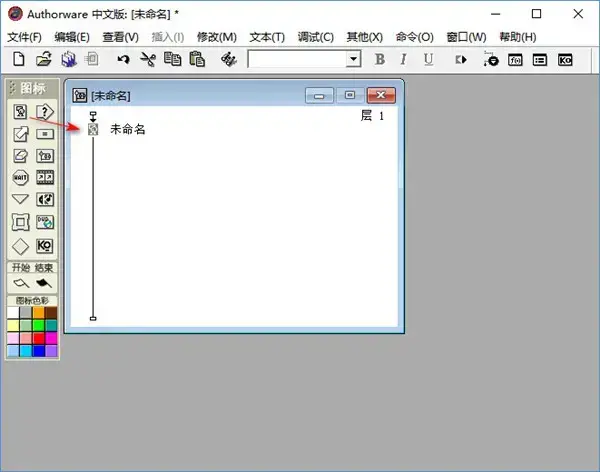The width and height of the screenshot is (600, 472).
Task: Open the 编辑(E) menu
Action: click(72, 37)
